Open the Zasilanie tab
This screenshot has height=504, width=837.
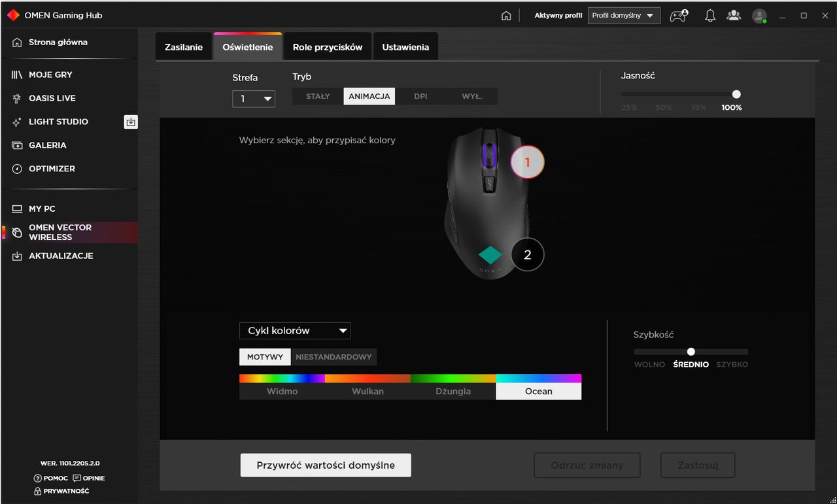184,47
